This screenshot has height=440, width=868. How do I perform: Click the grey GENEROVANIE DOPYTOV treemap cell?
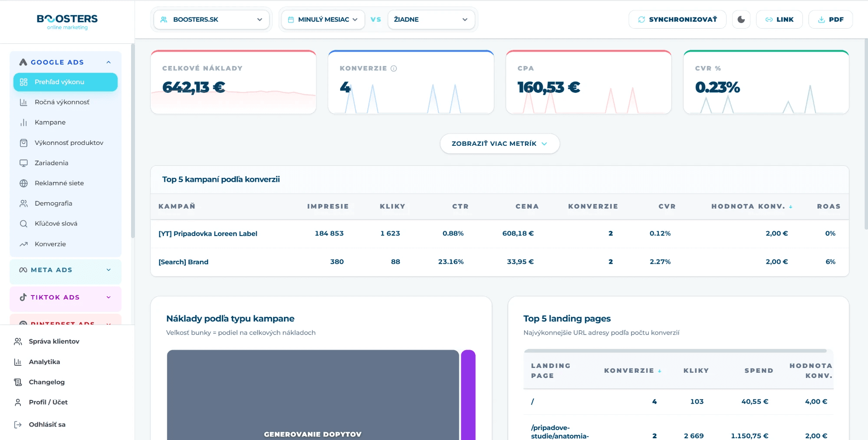(313, 395)
